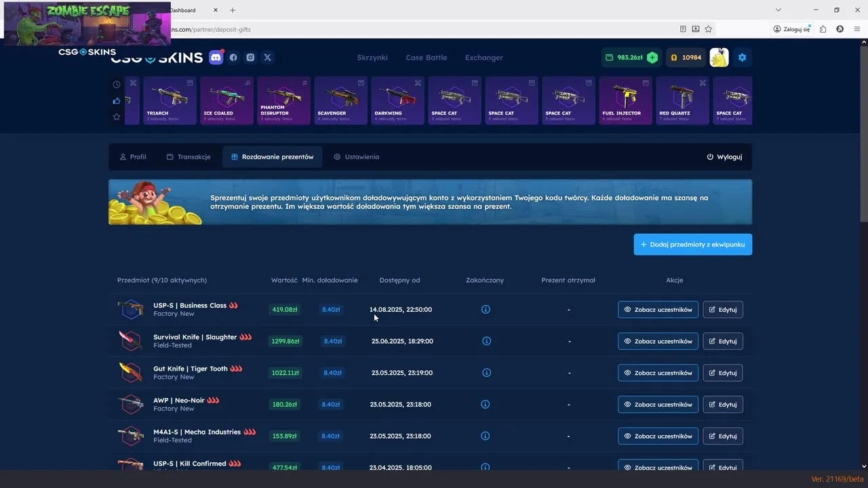Open a new browser tab with plus
The height and width of the screenshot is (488, 868).
[233, 10]
